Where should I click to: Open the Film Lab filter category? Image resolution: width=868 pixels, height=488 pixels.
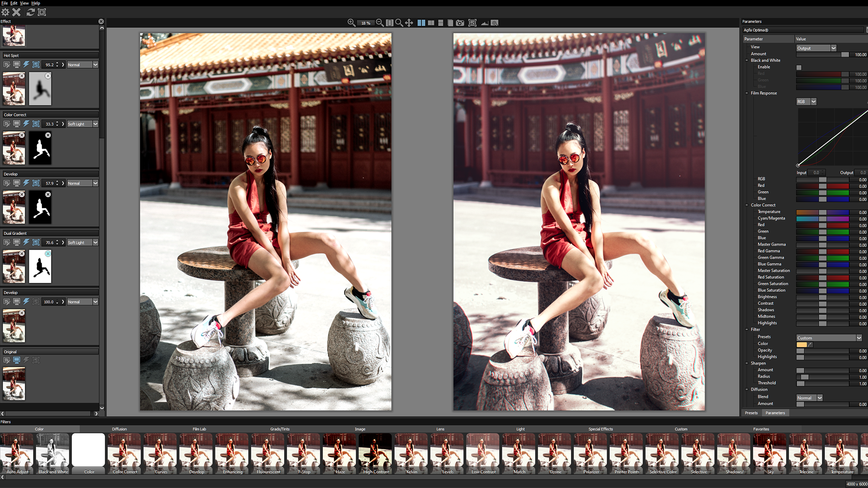point(199,429)
